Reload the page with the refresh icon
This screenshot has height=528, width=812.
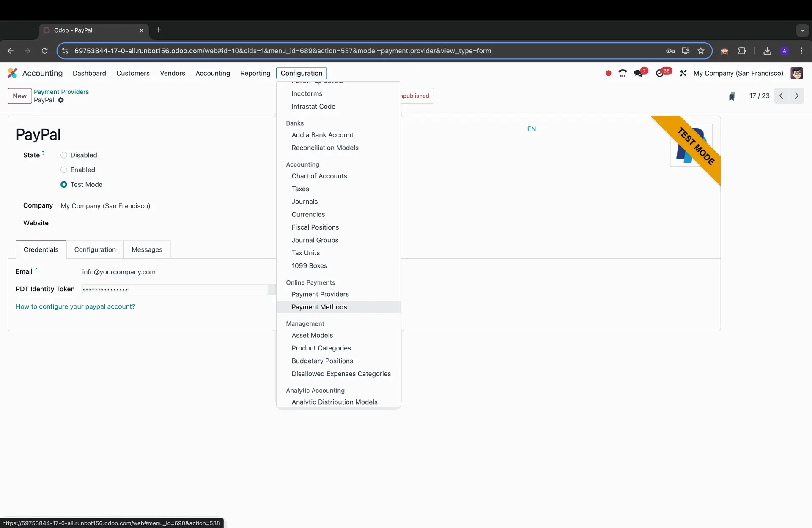(x=44, y=51)
